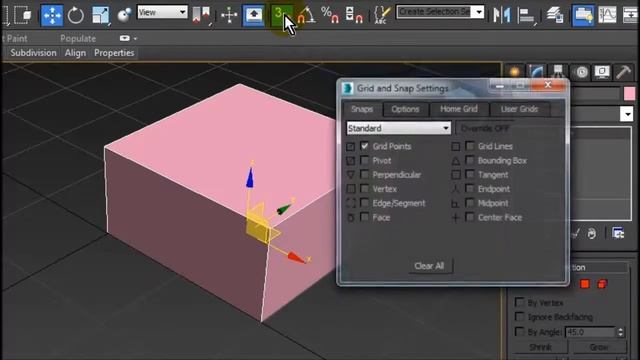Enable the Endpoint snap checkbox
Screen dimensions: 640x360
pyautogui.click(x=470, y=189)
